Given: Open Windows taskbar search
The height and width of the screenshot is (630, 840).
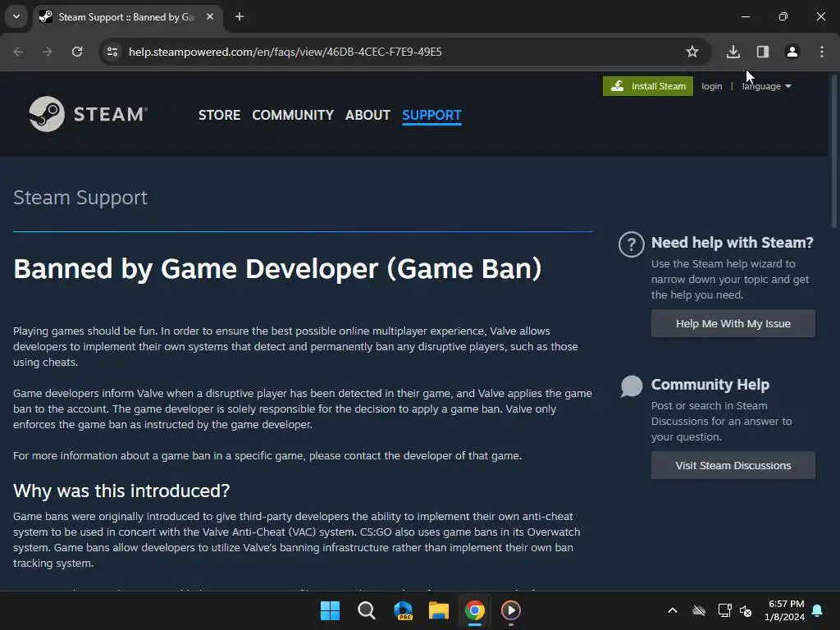Looking at the screenshot, I should click(x=367, y=610).
